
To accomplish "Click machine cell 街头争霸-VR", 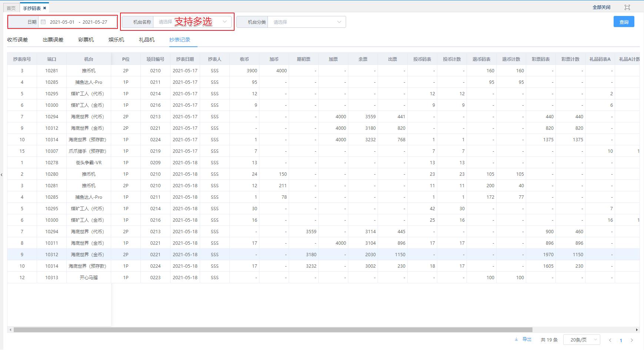I will pyautogui.click(x=89, y=162).
